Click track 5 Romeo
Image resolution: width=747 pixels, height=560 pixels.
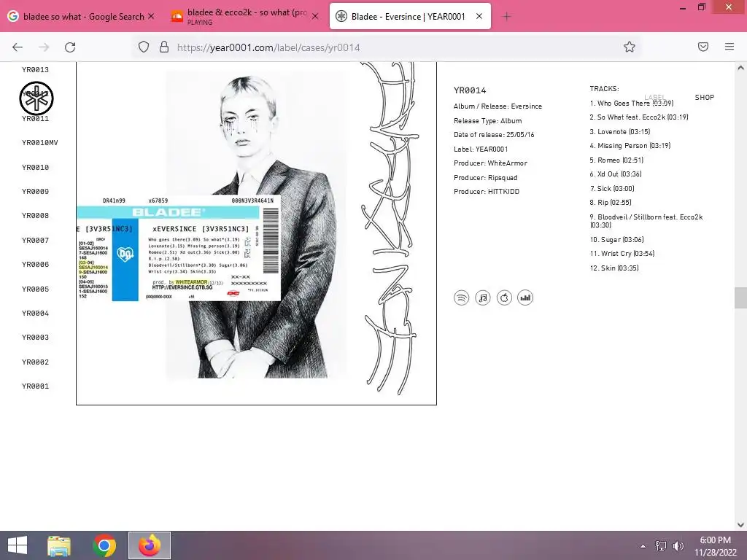click(616, 160)
